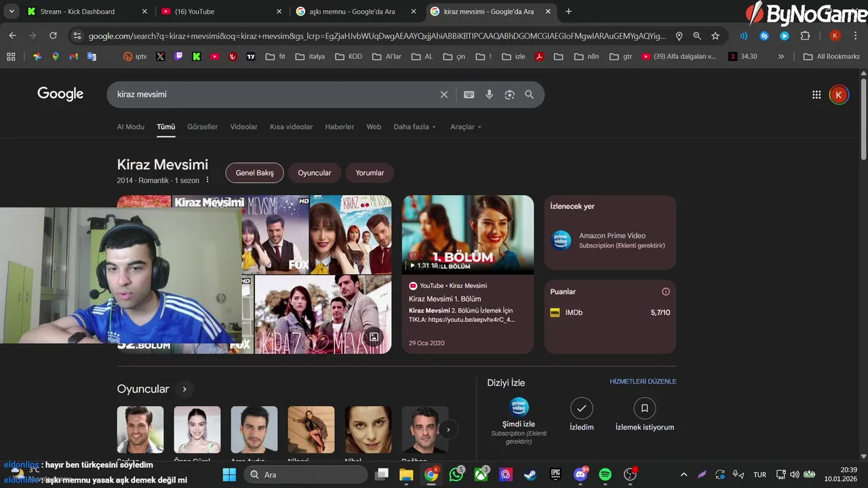
Task: Open File Explorer from the taskbar
Action: point(406,474)
